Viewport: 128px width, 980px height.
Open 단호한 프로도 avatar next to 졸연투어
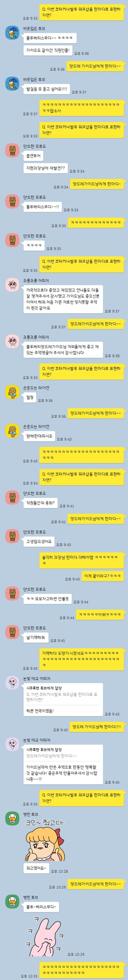point(12,150)
